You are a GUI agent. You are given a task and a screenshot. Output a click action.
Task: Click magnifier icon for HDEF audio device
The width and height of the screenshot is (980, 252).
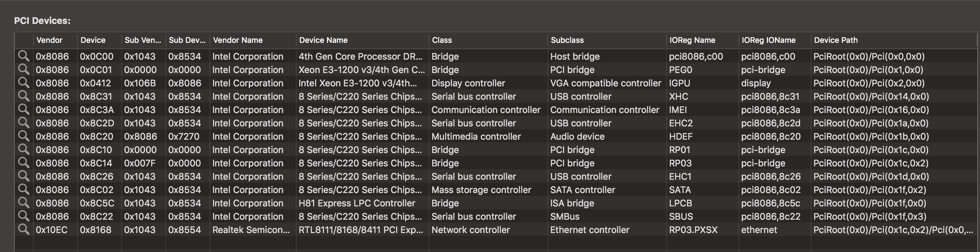click(23, 136)
